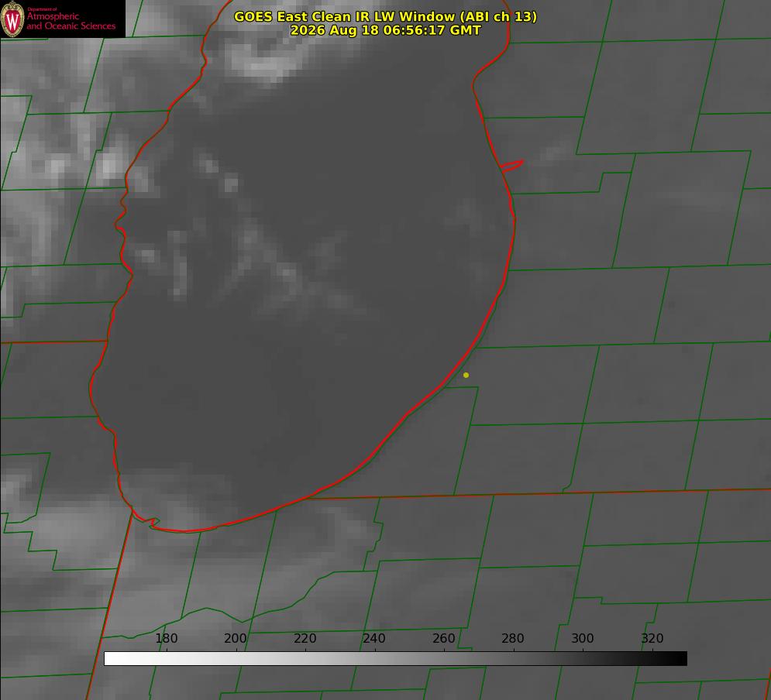Pick the black end of the colorbar

pos(682,658)
